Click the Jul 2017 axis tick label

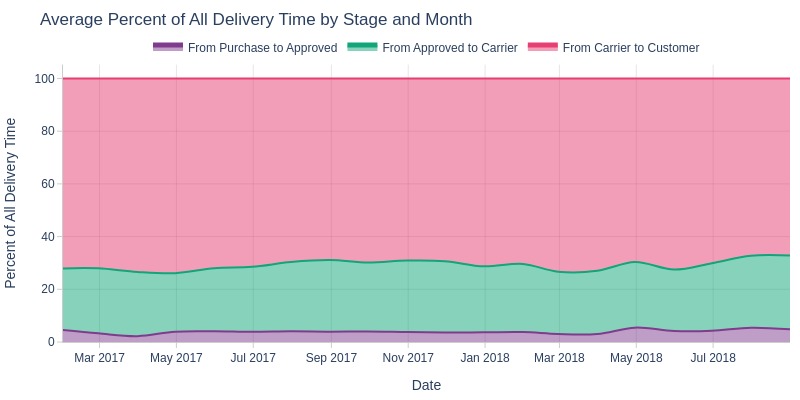click(x=253, y=358)
